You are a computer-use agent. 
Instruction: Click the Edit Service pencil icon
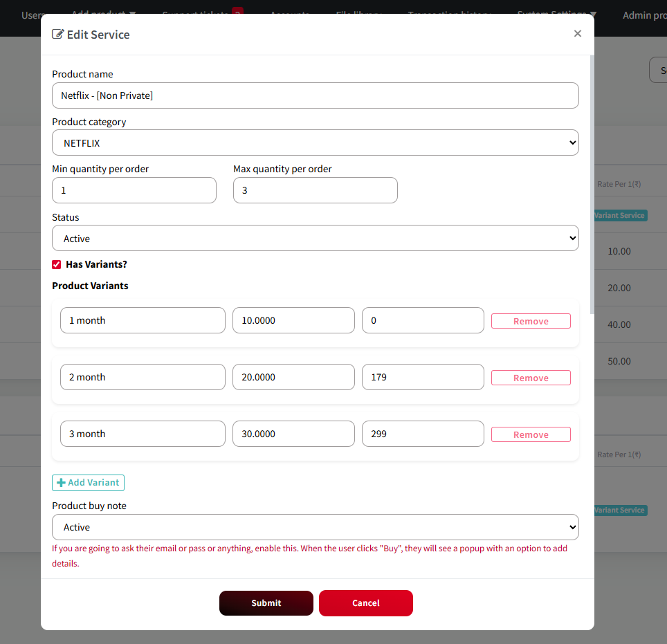click(x=58, y=34)
